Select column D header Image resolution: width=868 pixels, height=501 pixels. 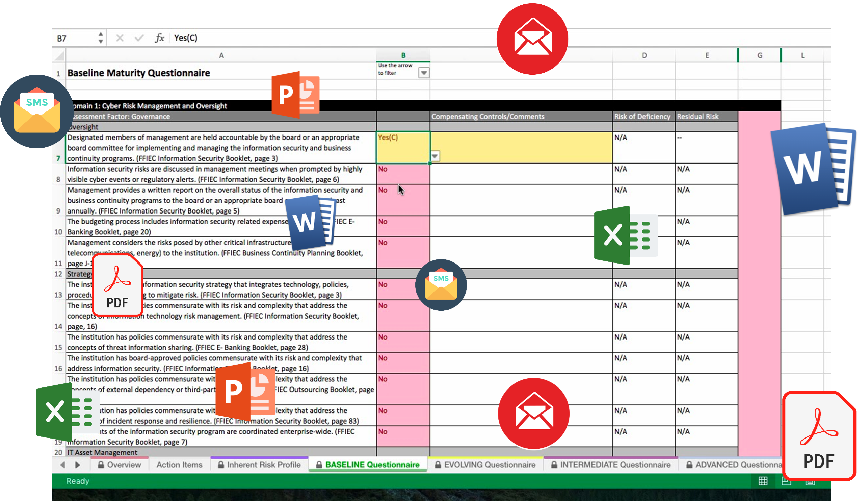(x=644, y=55)
